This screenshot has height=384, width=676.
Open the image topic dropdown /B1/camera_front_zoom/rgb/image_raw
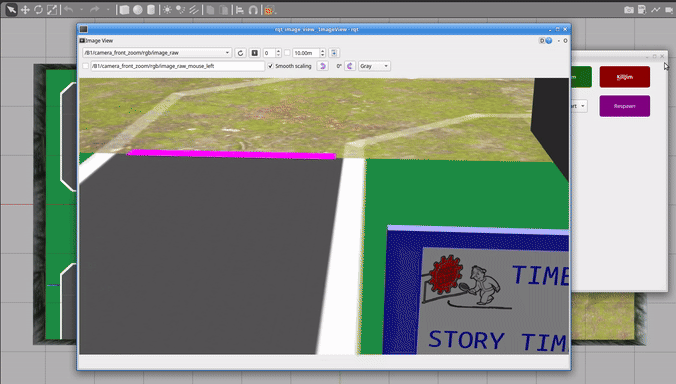157,53
